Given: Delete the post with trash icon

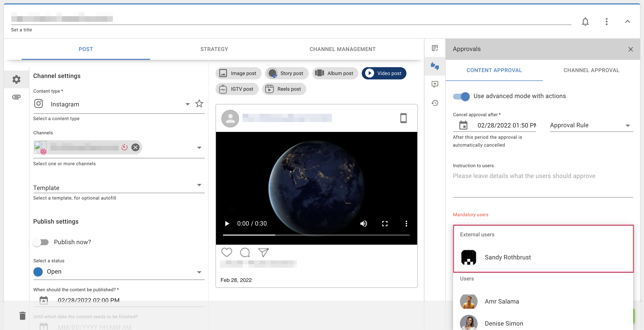Looking at the screenshot, I should pos(23,316).
